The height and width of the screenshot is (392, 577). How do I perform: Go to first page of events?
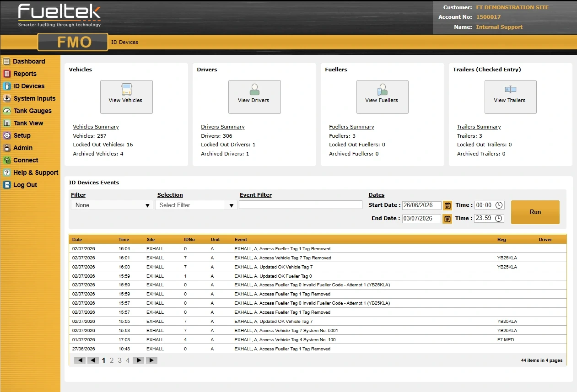[x=80, y=360]
